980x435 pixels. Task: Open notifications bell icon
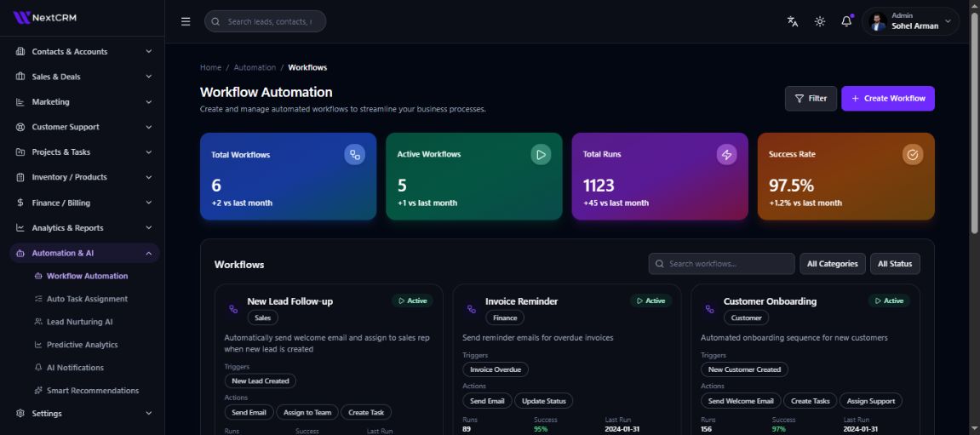click(846, 21)
